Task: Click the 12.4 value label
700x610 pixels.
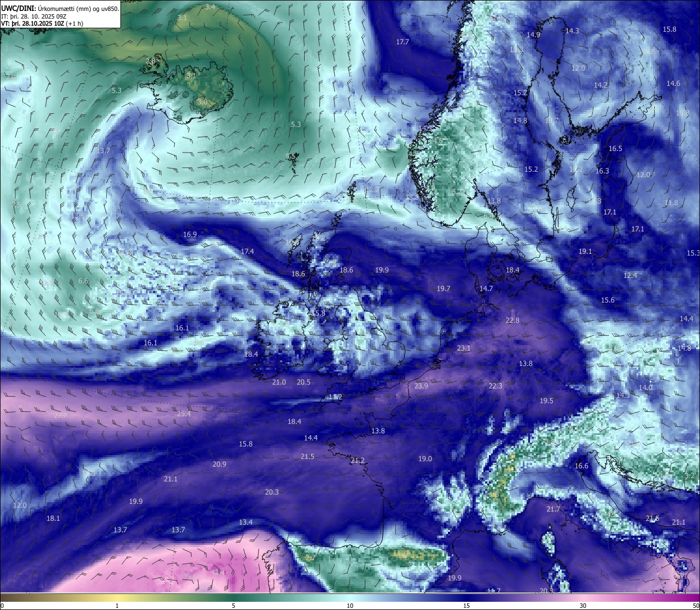Action: (x=630, y=276)
